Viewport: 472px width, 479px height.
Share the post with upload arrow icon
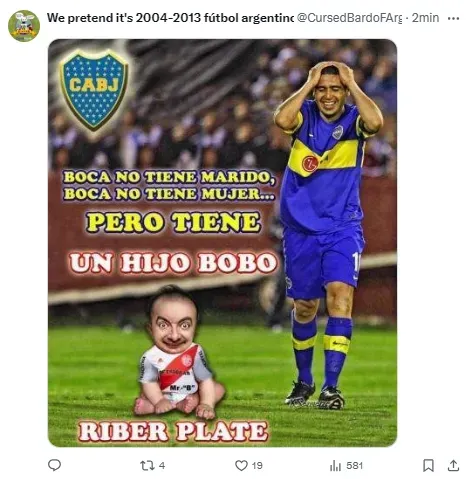(453, 465)
